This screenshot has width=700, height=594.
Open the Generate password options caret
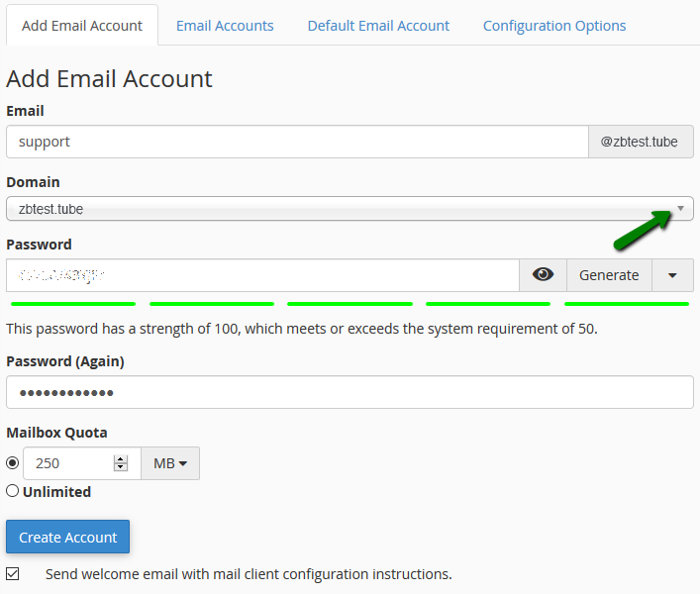(672, 275)
